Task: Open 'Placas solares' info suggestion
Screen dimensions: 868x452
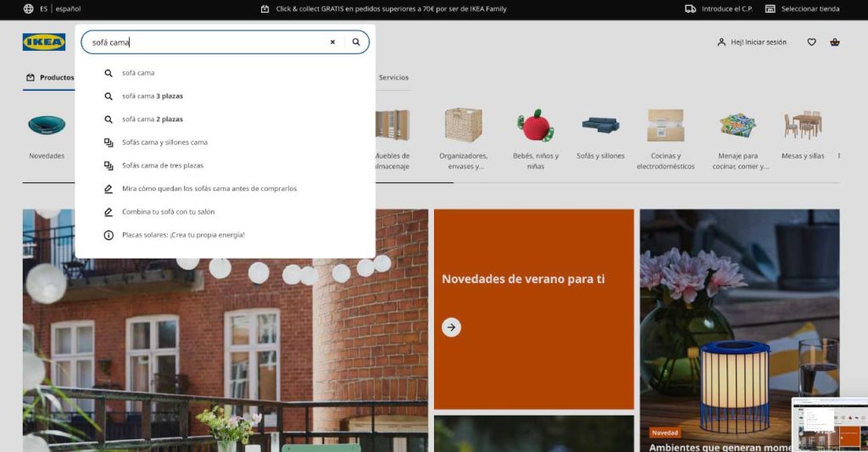Action: pos(183,235)
